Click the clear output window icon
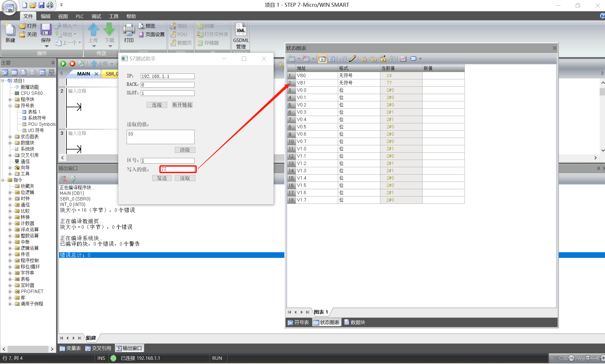The width and height of the screenshot is (605, 364). coord(64,179)
